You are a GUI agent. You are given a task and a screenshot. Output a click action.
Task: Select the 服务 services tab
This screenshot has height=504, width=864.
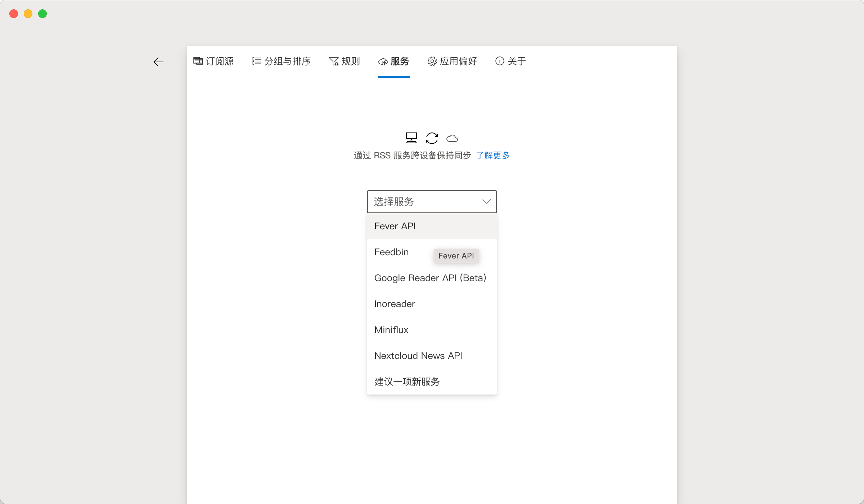click(x=394, y=61)
